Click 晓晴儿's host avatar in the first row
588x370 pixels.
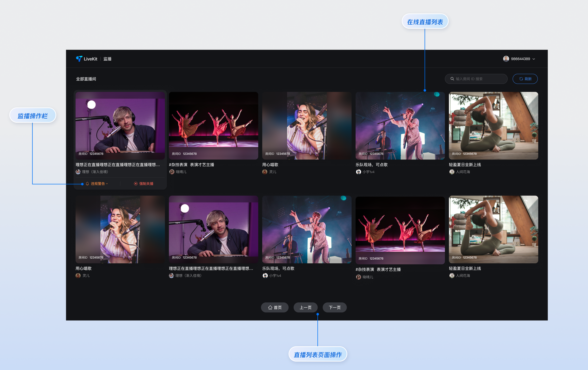point(172,172)
